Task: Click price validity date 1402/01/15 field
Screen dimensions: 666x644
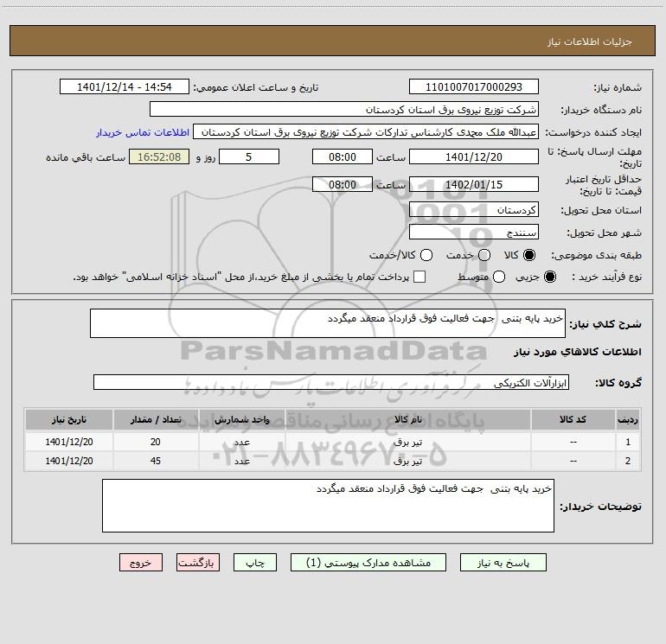Action: [x=474, y=184]
